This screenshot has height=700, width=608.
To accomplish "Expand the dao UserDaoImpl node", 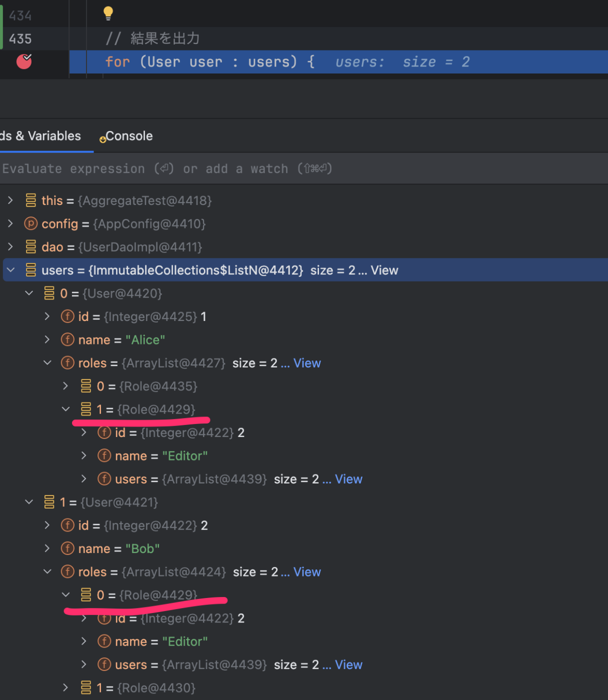I will click(10, 246).
